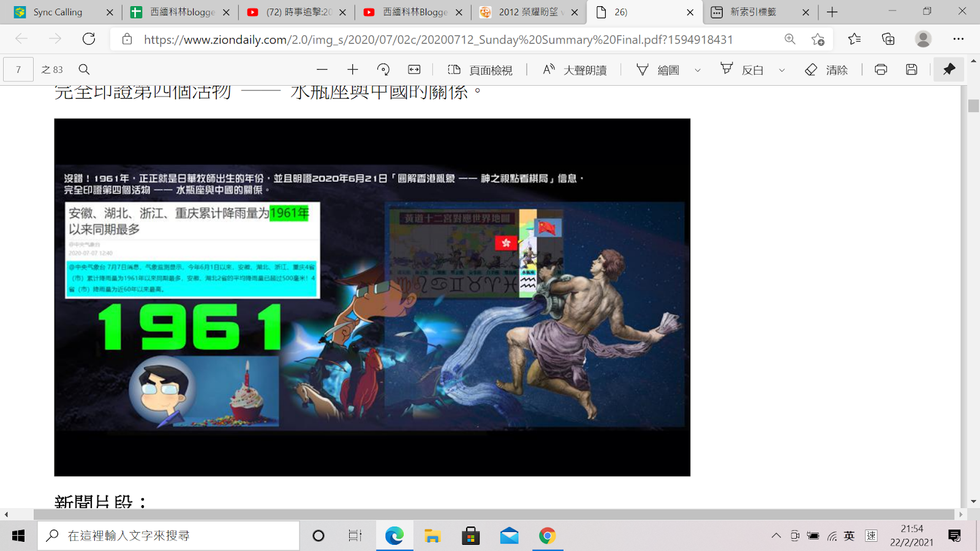Zoom in on the PDF

352,70
